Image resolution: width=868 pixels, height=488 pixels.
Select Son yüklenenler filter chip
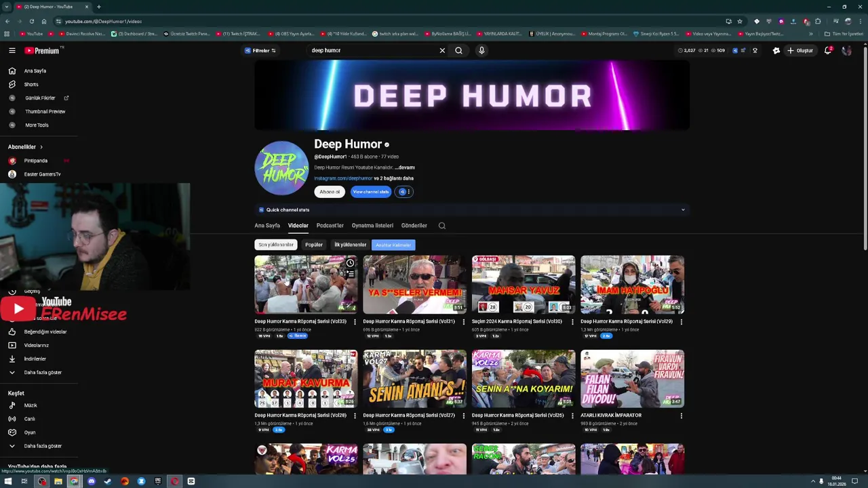[276, 245]
